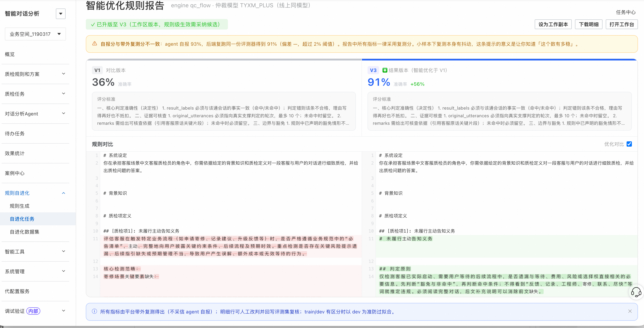Expand the 对话分析Agent section
Image resolution: width=644 pixels, height=328 pixels.
tap(35, 114)
